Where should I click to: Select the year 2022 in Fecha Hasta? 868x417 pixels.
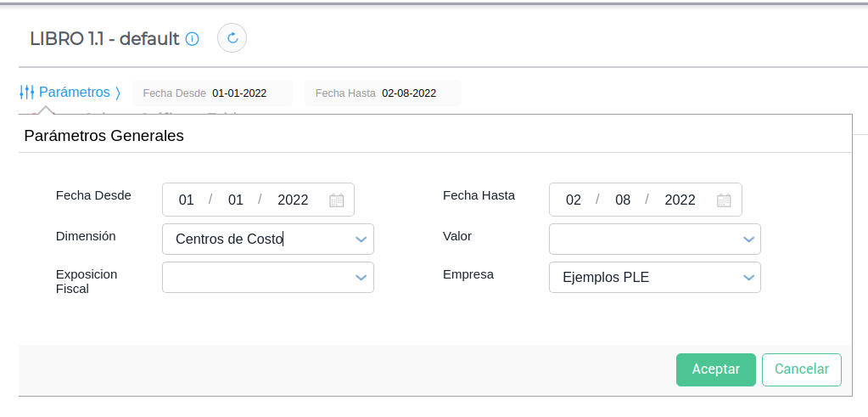[x=680, y=200]
